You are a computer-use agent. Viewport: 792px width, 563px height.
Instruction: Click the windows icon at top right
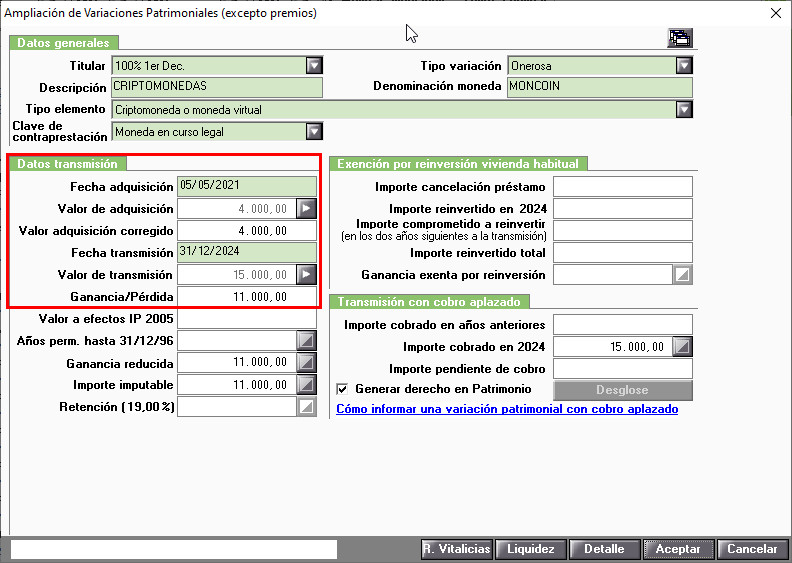point(680,38)
